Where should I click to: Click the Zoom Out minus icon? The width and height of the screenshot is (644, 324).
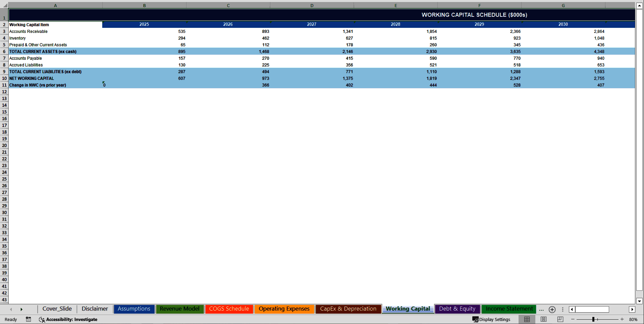(573, 319)
